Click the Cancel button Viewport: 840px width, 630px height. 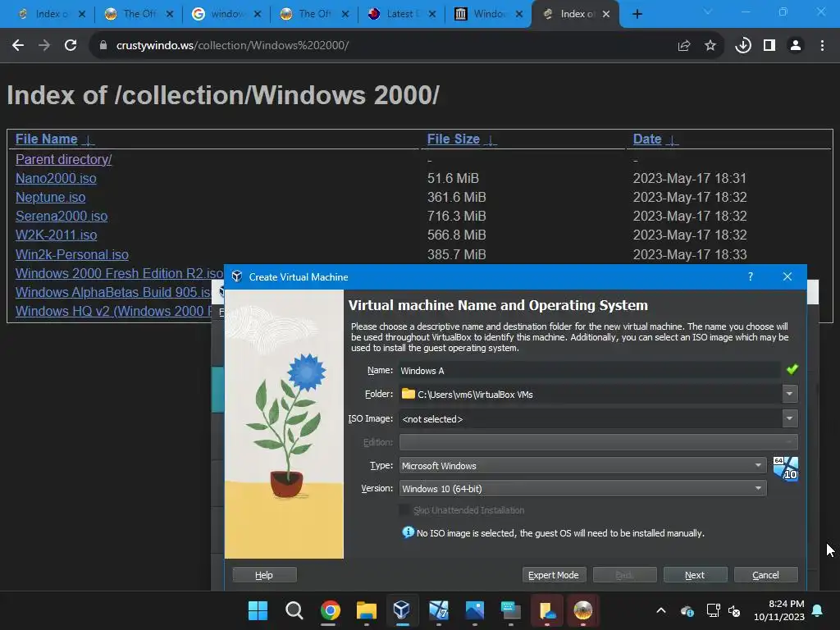click(765, 575)
